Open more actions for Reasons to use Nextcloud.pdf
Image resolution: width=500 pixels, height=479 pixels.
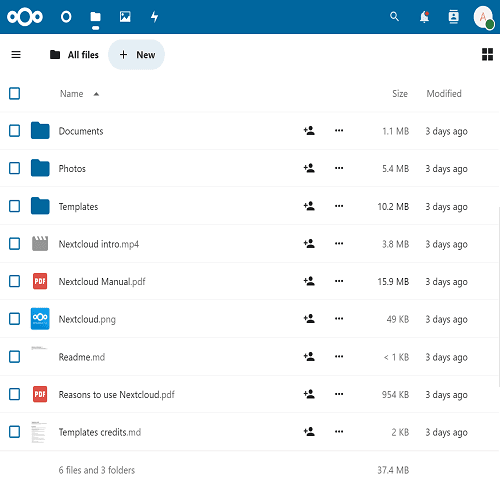click(339, 394)
